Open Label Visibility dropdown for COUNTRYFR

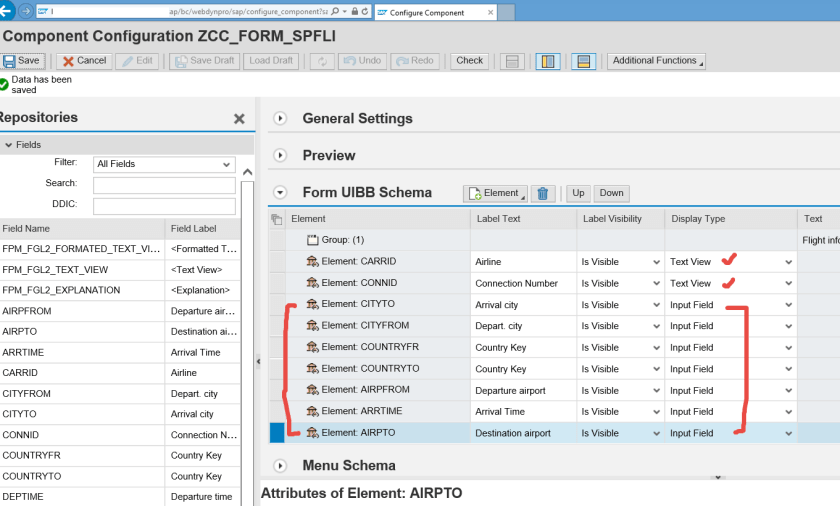(656, 348)
